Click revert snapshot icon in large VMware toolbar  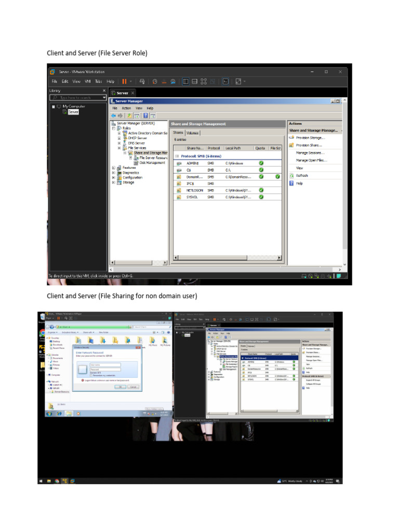[x=164, y=82]
